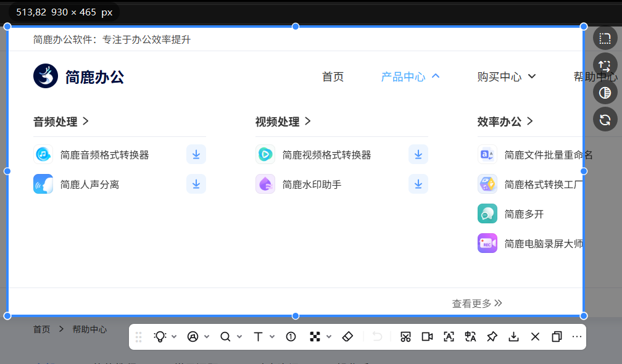The height and width of the screenshot is (364, 622).
Task: Select the lightbulb highlight tool
Action: tap(160, 337)
